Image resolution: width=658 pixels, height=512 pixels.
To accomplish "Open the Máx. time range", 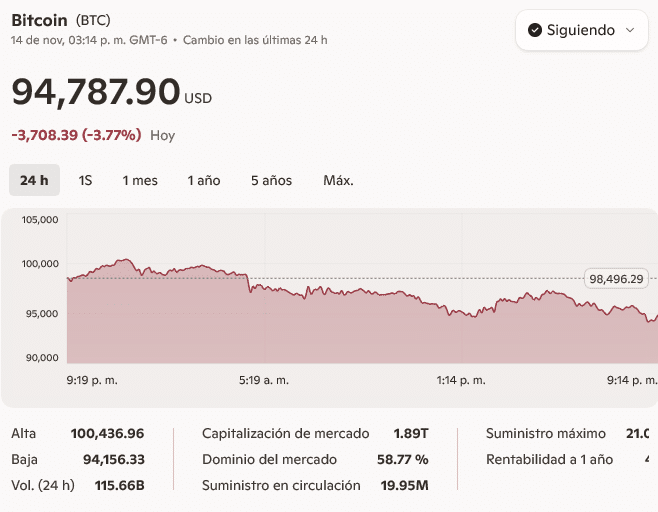I will pyautogui.click(x=338, y=180).
